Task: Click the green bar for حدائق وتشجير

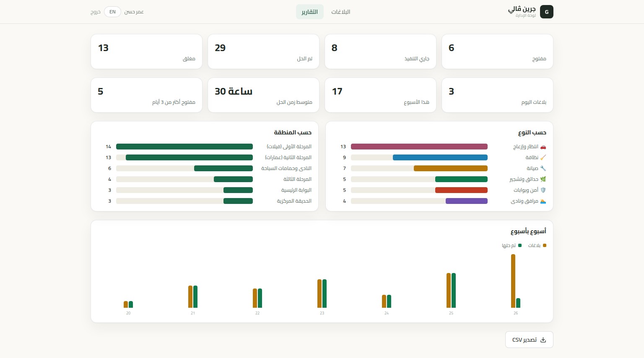Action: click(x=461, y=179)
